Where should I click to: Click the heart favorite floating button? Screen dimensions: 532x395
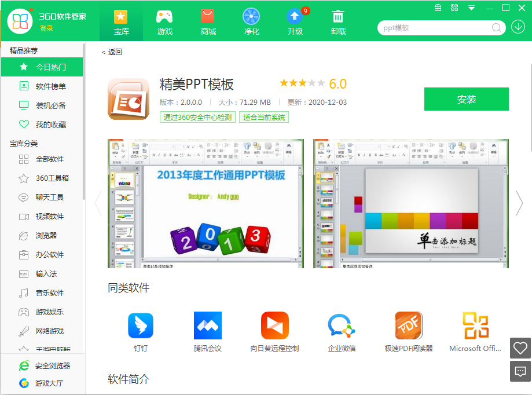pyautogui.click(x=520, y=348)
